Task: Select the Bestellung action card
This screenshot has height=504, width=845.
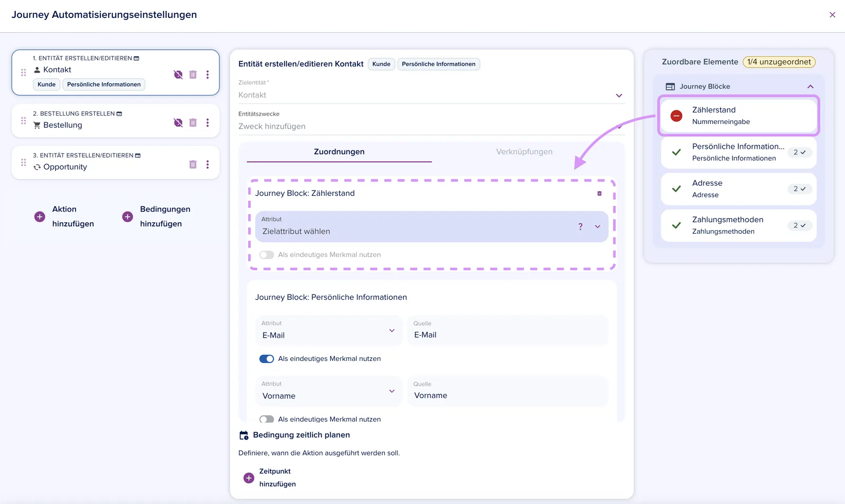Action: [x=115, y=120]
